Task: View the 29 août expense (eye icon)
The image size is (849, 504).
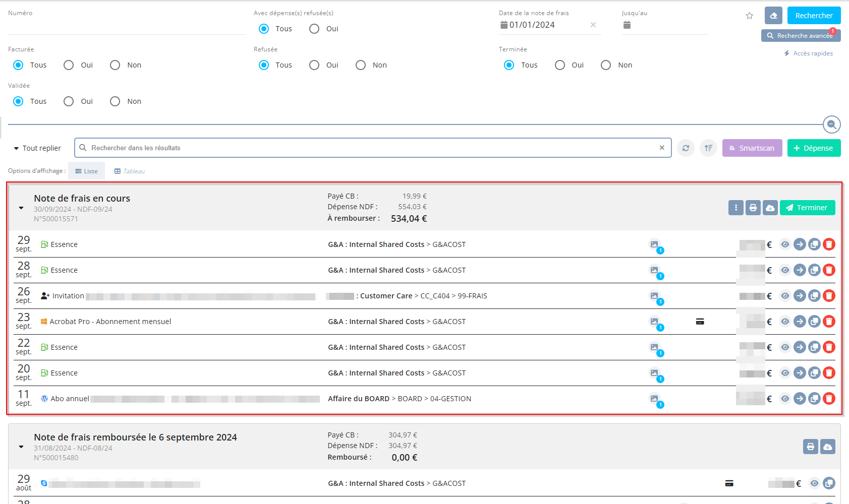Action: click(x=814, y=483)
